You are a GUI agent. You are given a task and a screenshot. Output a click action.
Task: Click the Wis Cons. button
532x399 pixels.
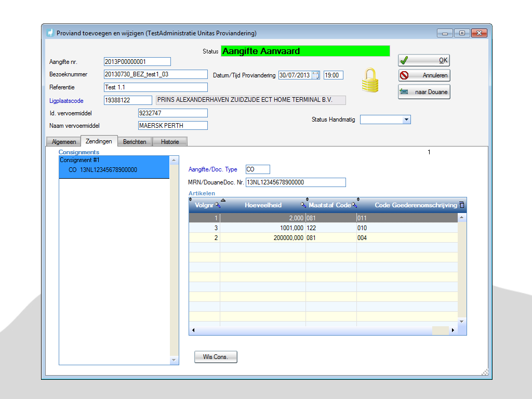coord(216,357)
